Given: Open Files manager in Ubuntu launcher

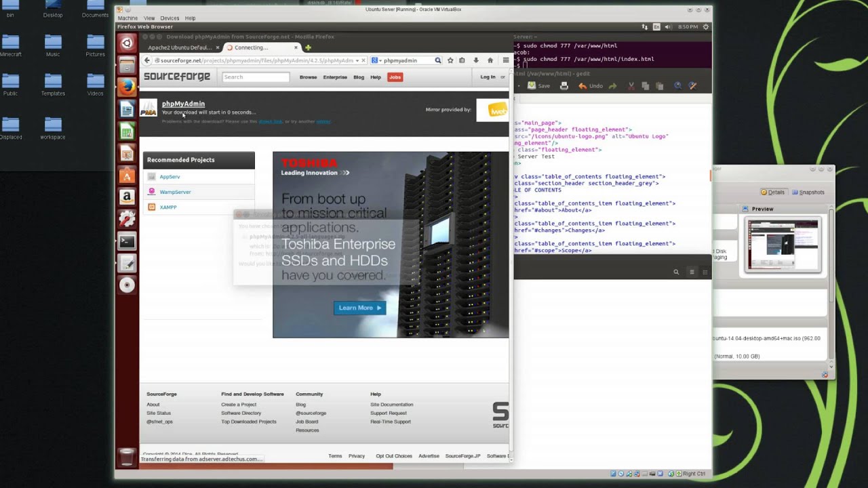Looking at the screenshot, I should [x=127, y=65].
